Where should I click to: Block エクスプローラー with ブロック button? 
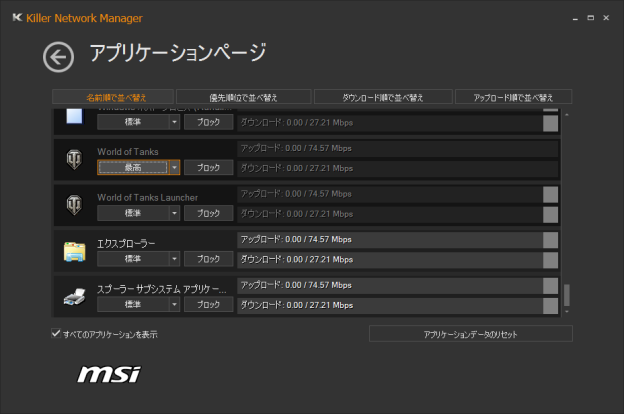pos(209,259)
